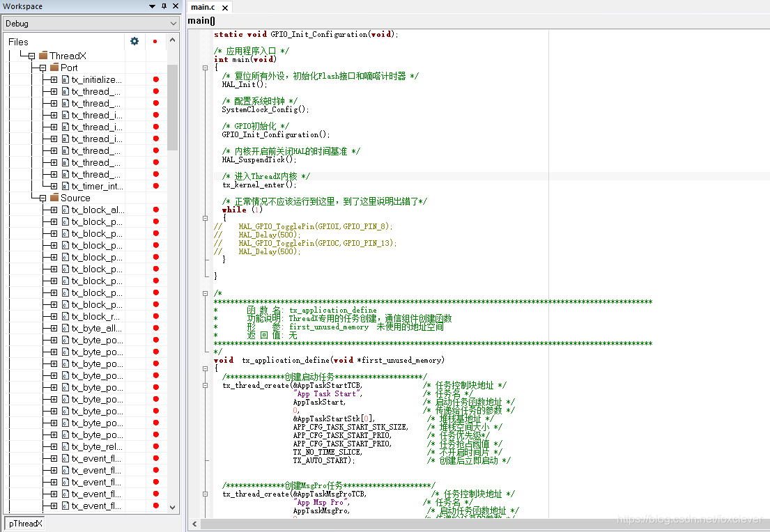This screenshot has height=532, width=770.
Task: Select the ThreadX project folder icon
Action: point(43,55)
